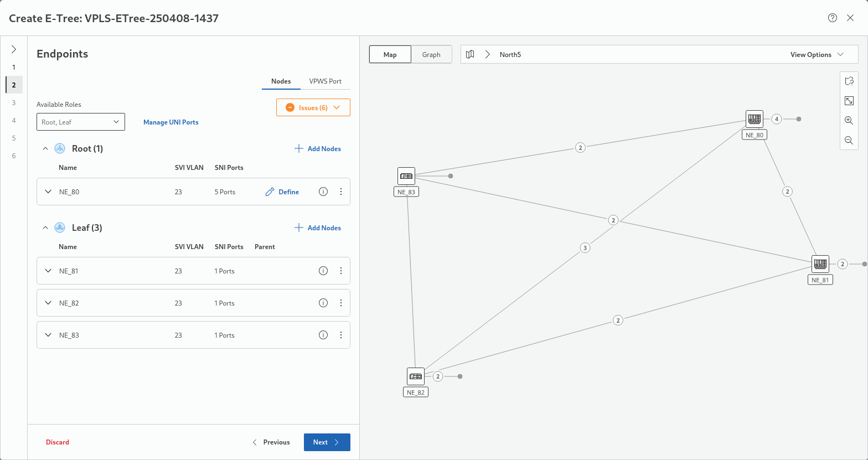The width and height of the screenshot is (868, 460).
Task: Click the Next button
Action: click(x=327, y=442)
